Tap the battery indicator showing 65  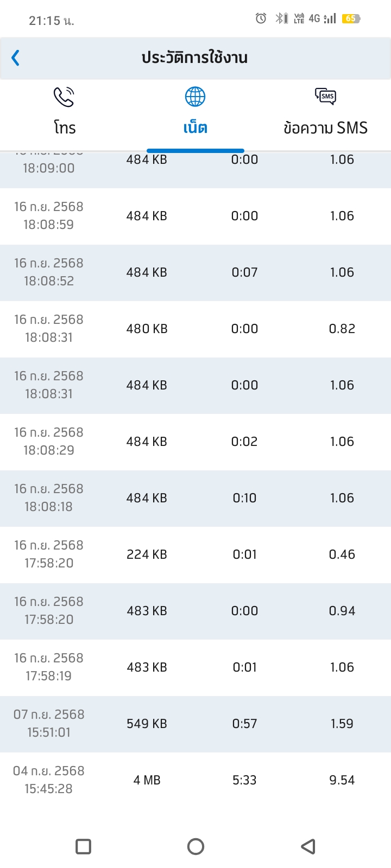pyautogui.click(x=351, y=18)
